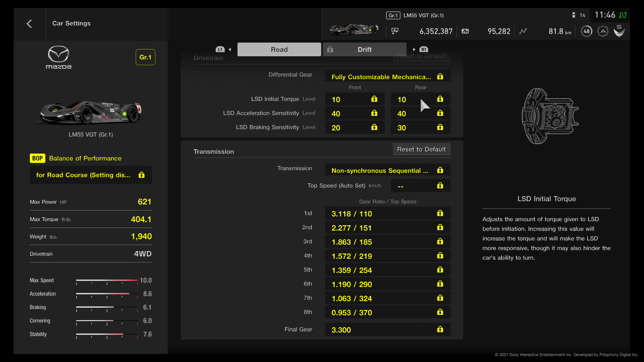Click the Max Torque 404.1 value
Image resolution: width=644 pixels, height=362 pixels.
point(141,219)
